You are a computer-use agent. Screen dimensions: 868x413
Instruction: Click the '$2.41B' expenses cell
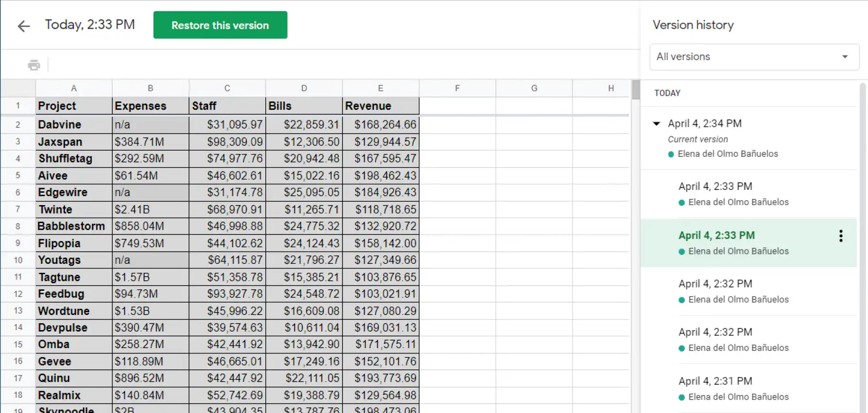click(151, 209)
